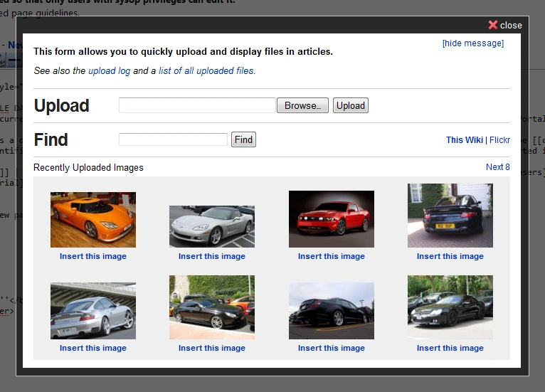Select the dark blue Porsche rear thumbnail
This screenshot has width=545, height=392.
(450, 216)
